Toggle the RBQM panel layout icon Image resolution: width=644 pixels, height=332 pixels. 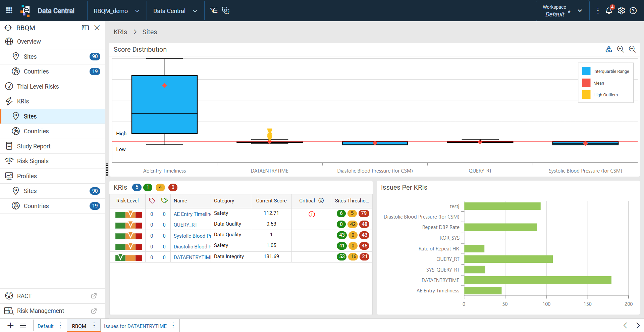(x=85, y=28)
